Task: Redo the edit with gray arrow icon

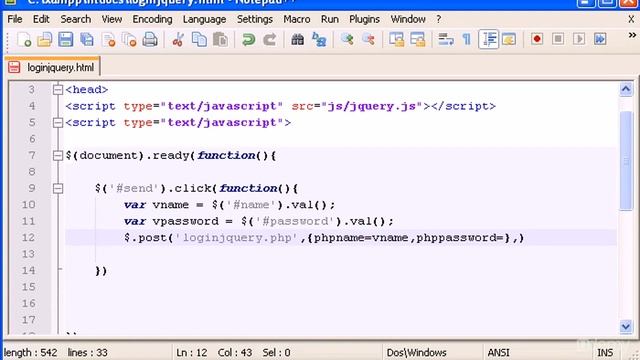Action: tap(269, 40)
